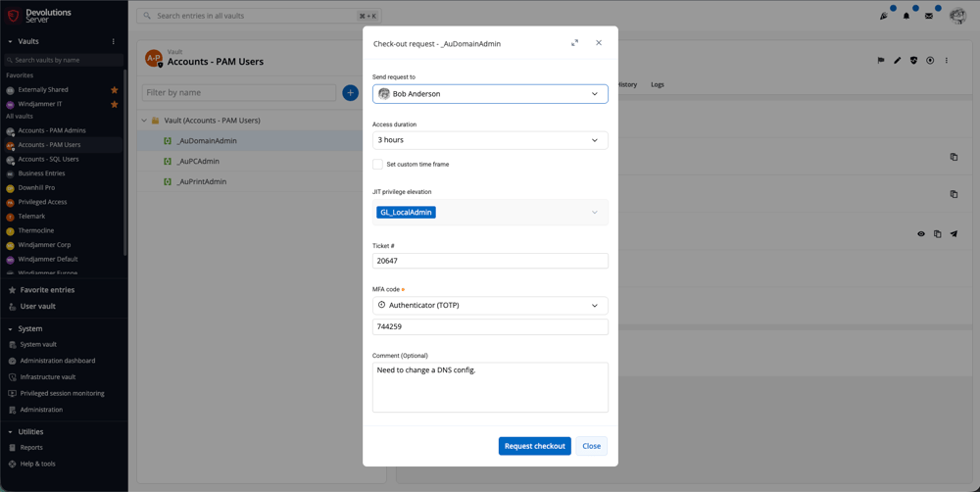Open the Telemark vault

tap(33, 217)
